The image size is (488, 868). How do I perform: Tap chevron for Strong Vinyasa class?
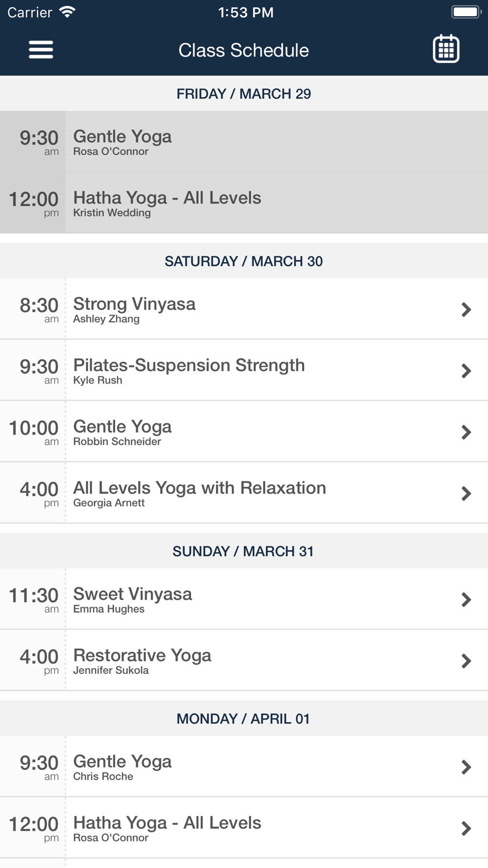pyautogui.click(x=466, y=310)
